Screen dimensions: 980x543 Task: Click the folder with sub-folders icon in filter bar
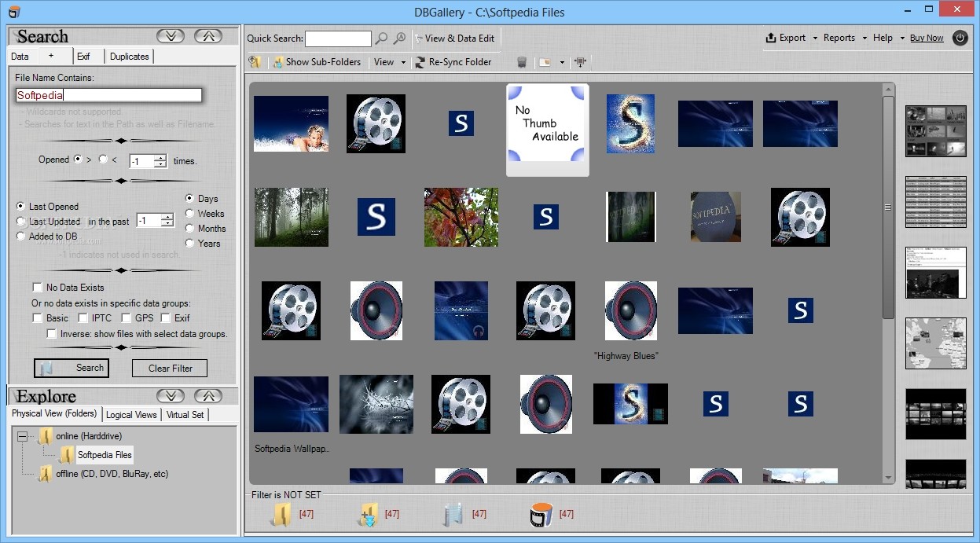(x=368, y=515)
